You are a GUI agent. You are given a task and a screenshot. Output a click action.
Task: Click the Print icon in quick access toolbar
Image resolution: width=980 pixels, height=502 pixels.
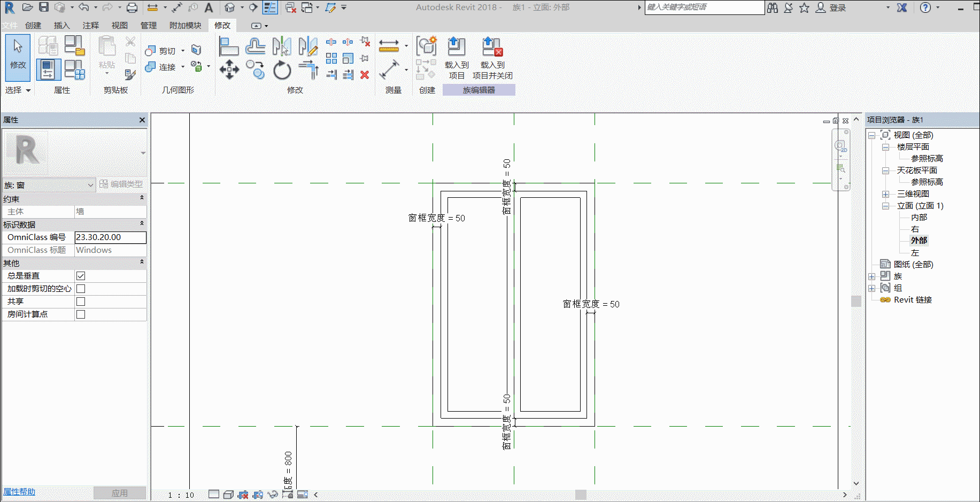tap(132, 7)
